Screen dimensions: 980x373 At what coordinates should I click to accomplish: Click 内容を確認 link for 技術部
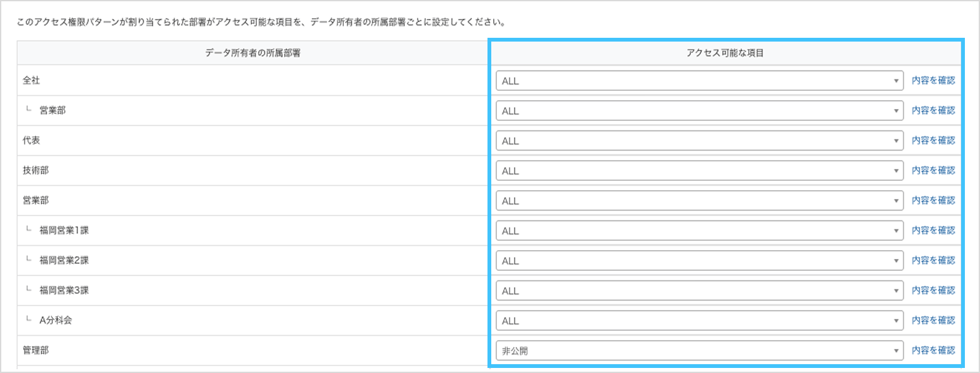tap(933, 171)
